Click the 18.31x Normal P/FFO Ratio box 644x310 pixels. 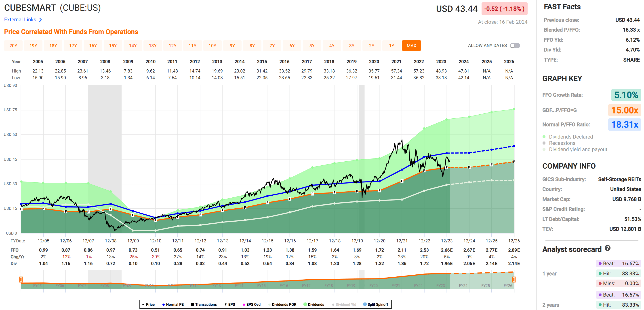[x=625, y=124]
